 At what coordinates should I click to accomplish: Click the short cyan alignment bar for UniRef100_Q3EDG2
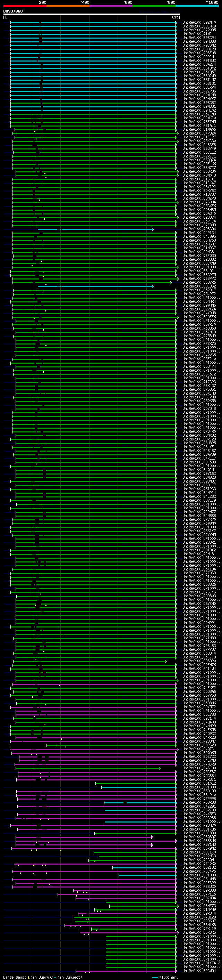96,286
